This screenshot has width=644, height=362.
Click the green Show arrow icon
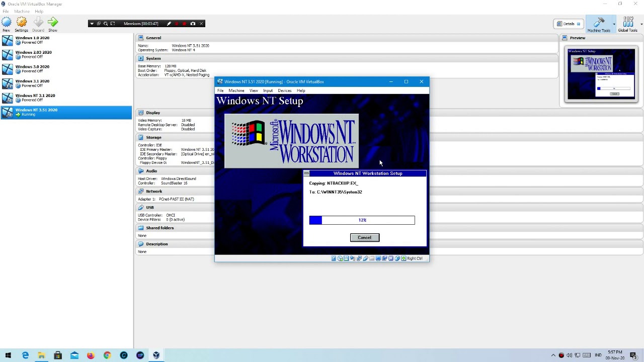[x=53, y=22]
